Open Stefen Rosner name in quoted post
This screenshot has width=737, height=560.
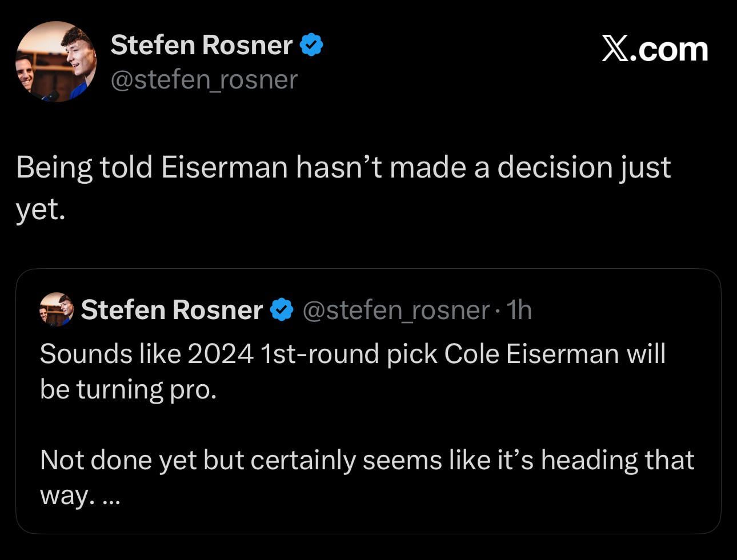[x=171, y=310]
